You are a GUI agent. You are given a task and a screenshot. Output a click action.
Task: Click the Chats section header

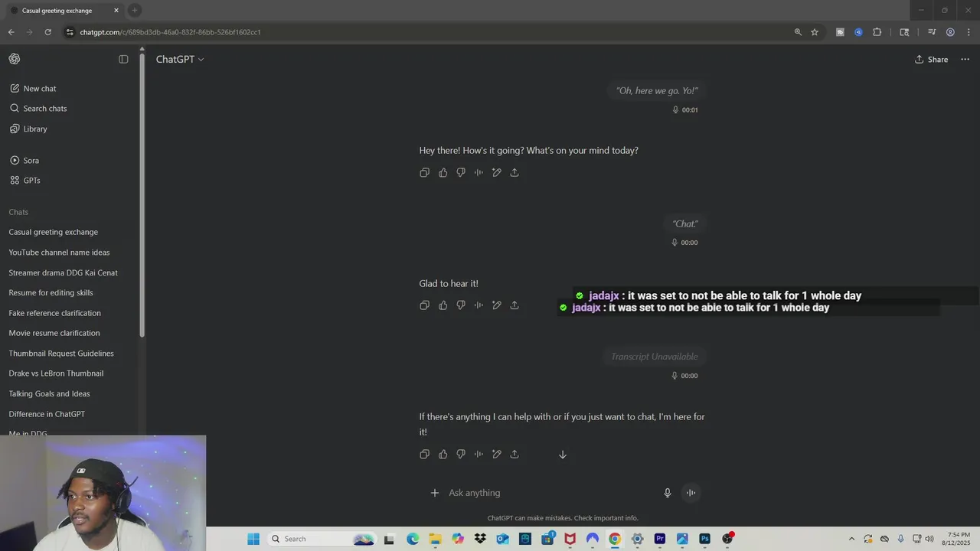[x=18, y=212]
